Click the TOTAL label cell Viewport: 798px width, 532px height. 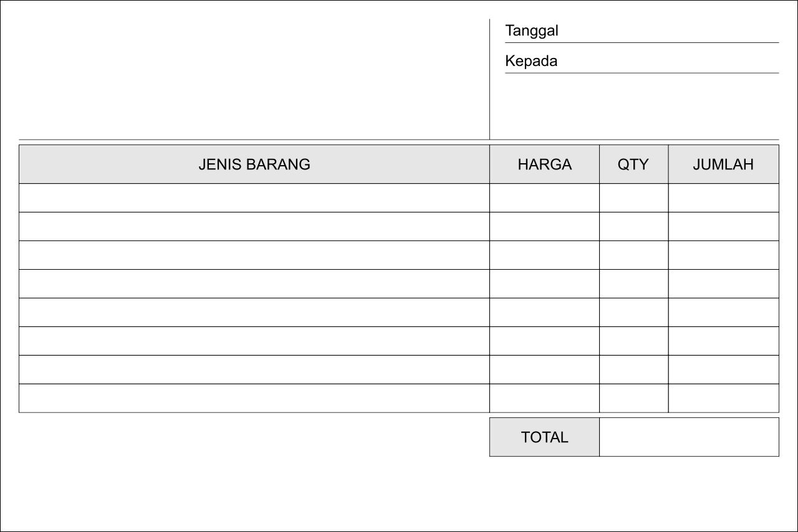coord(544,437)
